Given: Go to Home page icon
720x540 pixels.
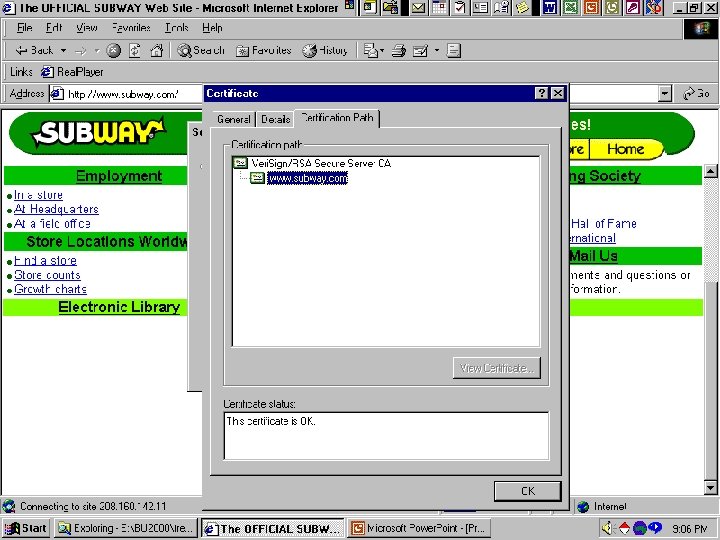Looking at the screenshot, I should [157, 51].
